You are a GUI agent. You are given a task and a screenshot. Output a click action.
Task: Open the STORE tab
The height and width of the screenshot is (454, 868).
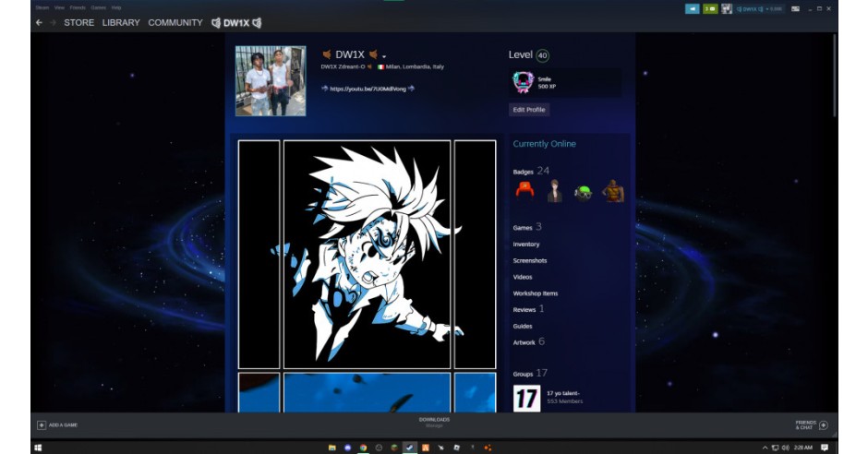[78, 23]
